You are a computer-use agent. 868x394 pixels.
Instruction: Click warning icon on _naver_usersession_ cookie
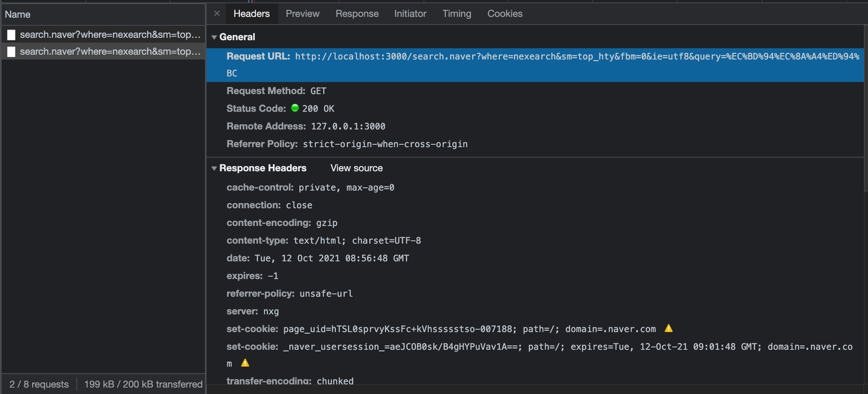pos(245,363)
